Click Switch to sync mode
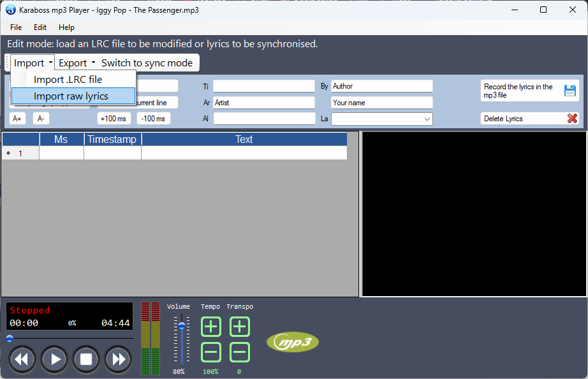 coord(147,63)
